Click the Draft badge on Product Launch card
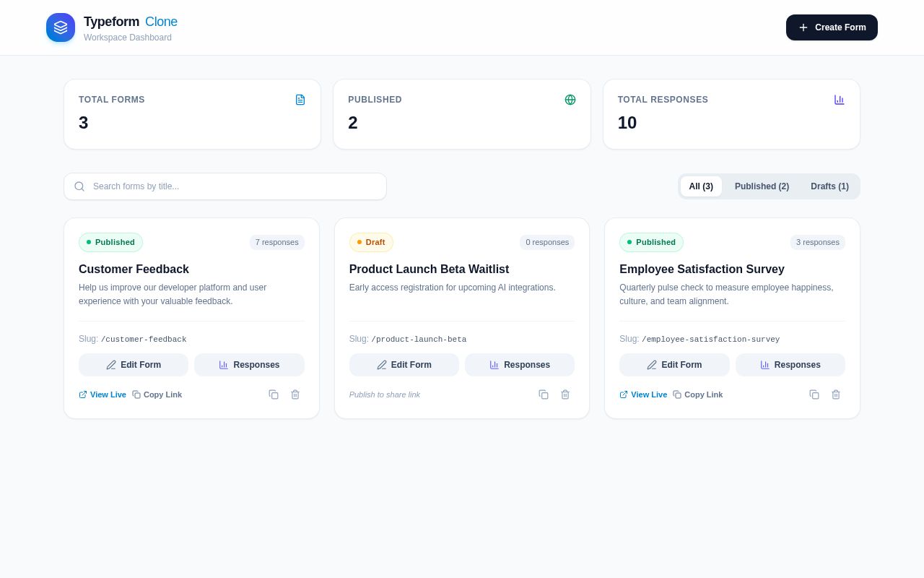Image resolution: width=924 pixels, height=578 pixels. (x=371, y=242)
